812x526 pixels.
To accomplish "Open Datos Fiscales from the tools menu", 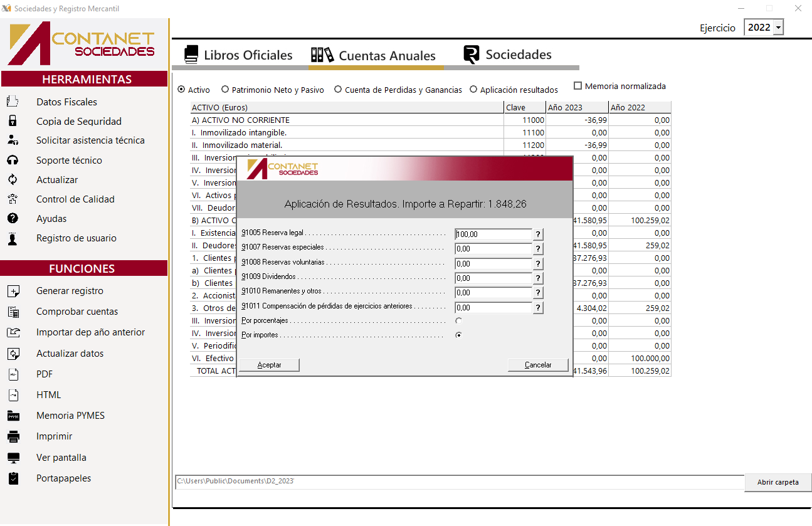I will pos(66,102).
